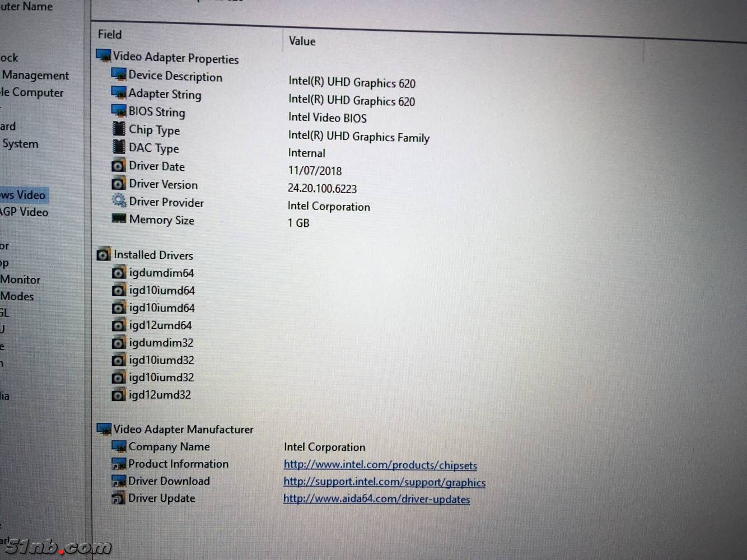The height and width of the screenshot is (560, 747).
Task: Select the BIOS String field label
Action: (x=157, y=112)
